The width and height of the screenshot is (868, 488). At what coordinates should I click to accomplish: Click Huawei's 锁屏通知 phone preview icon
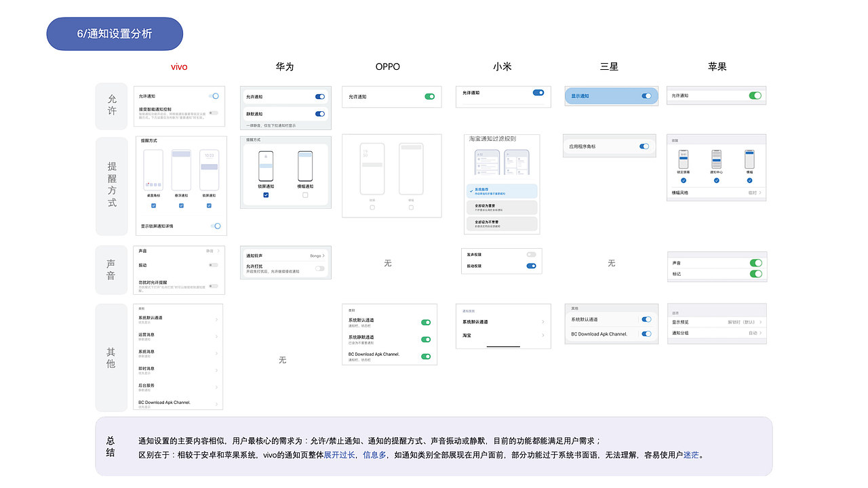pyautogui.click(x=266, y=167)
